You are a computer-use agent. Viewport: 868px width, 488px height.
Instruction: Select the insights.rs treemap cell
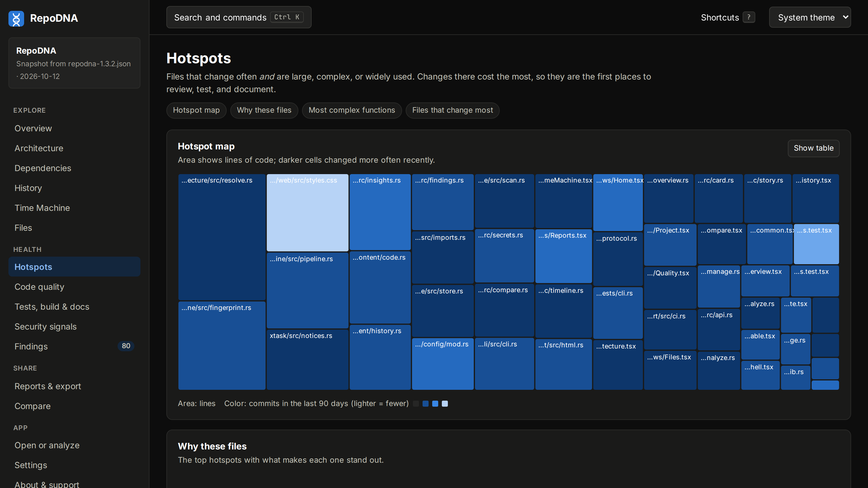380,212
